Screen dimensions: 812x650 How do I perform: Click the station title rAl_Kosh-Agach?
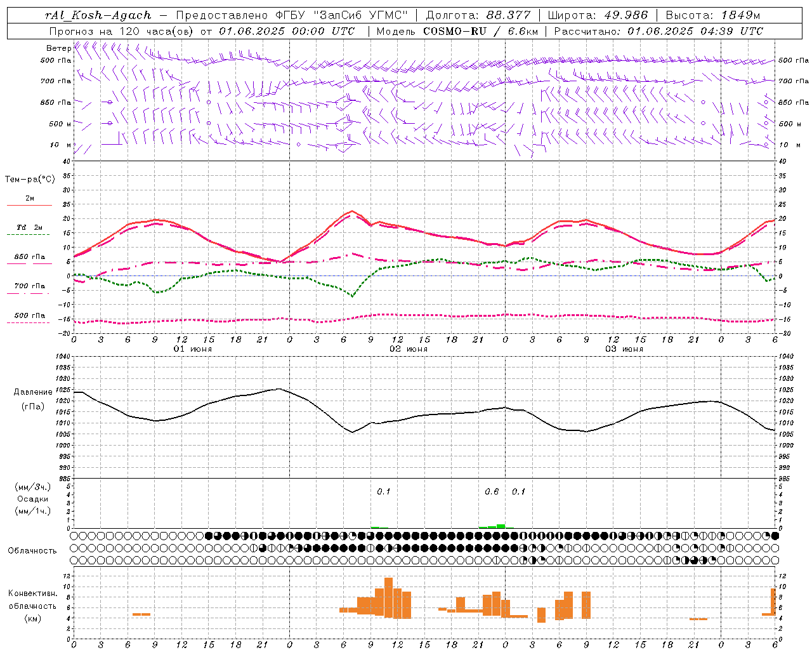click(x=98, y=15)
